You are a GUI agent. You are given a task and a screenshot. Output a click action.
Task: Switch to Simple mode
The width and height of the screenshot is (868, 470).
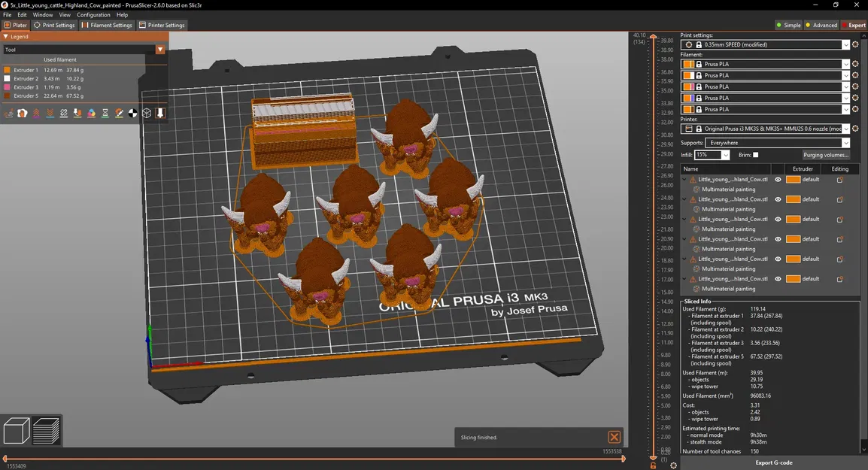coord(789,25)
